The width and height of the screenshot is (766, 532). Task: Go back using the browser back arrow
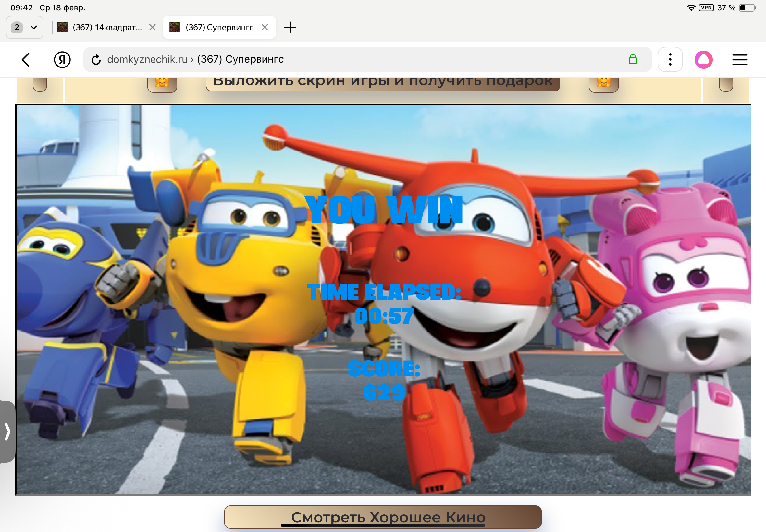coord(26,60)
